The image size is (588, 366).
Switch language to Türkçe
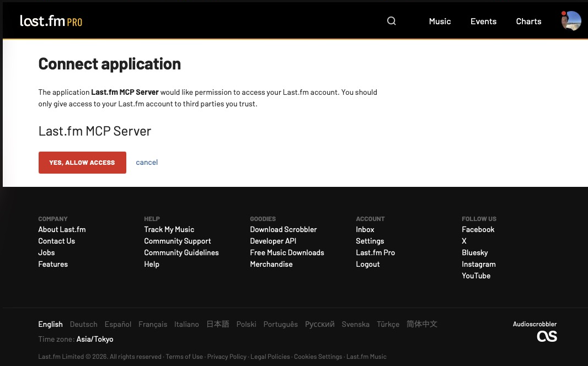point(388,324)
